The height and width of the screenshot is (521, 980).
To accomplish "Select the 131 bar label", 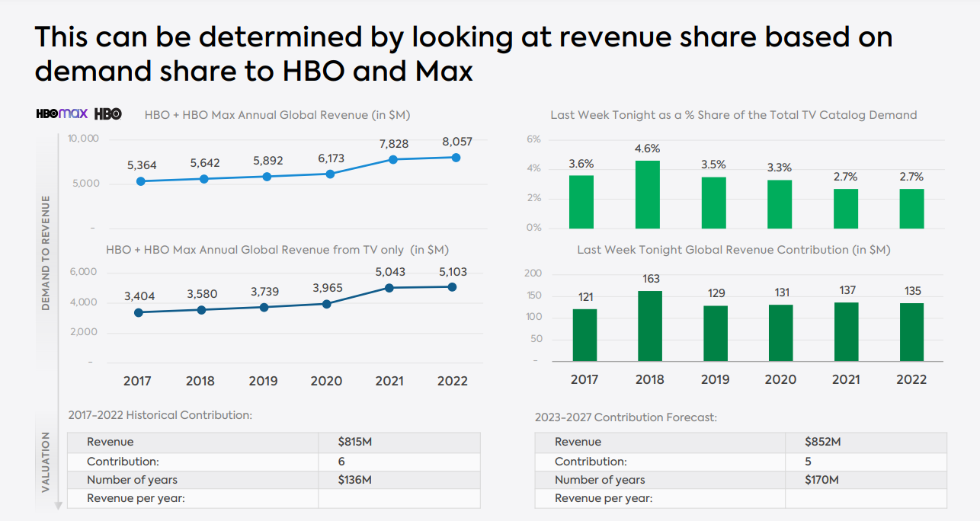I will (782, 292).
